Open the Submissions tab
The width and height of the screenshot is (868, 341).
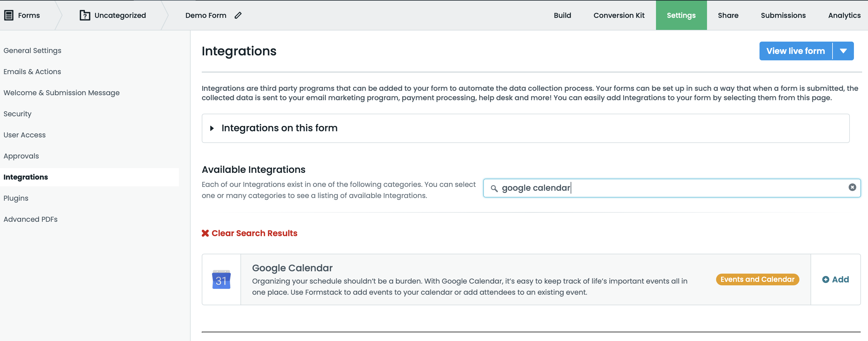point(783,16)
